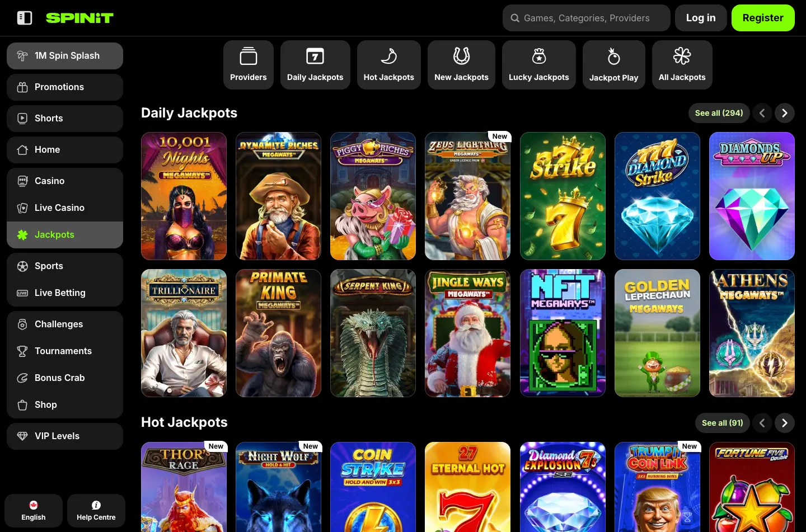The height and width of the screenshot is (532, 806).
Task: View VIP Levels
Action: coord(65,436)
